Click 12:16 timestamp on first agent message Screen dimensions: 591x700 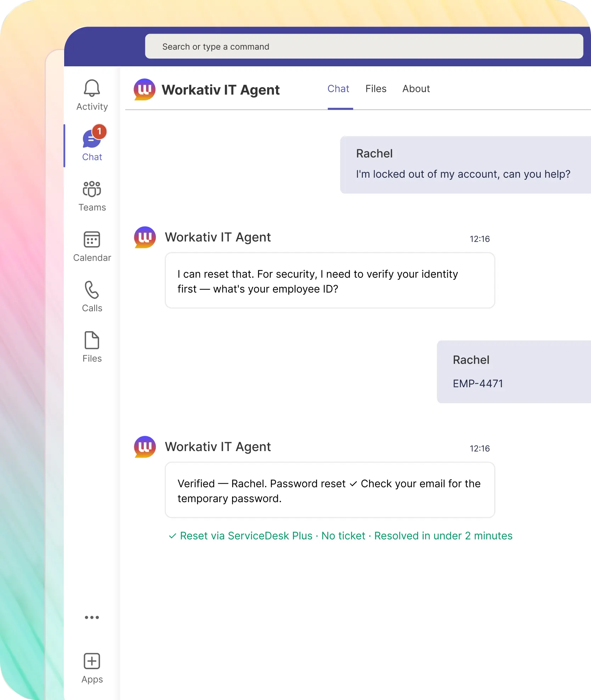pos(480,239)
